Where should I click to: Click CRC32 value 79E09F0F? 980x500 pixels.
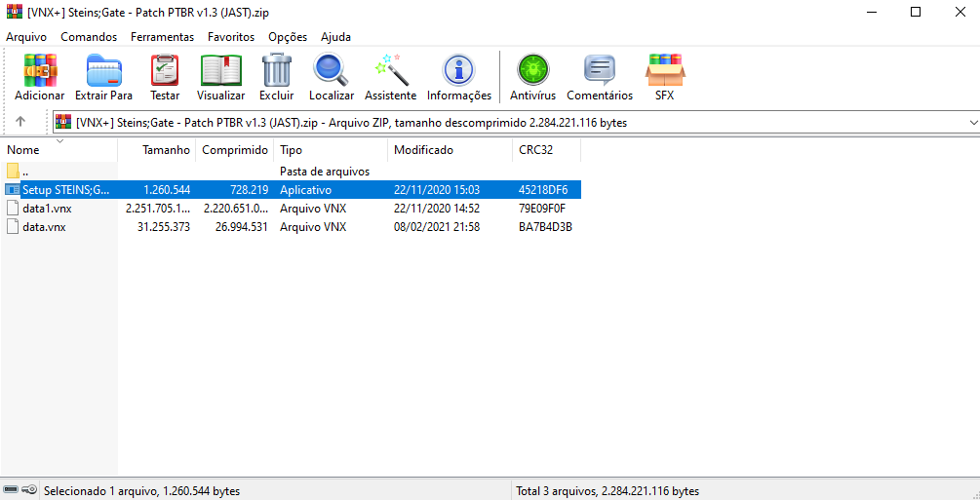click(542, 209)
